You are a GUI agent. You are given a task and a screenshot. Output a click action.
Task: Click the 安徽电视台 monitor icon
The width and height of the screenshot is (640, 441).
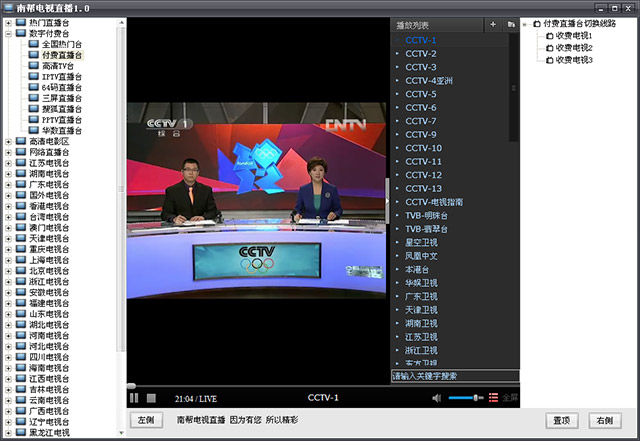pyautogui.click(x=21, y=292)
